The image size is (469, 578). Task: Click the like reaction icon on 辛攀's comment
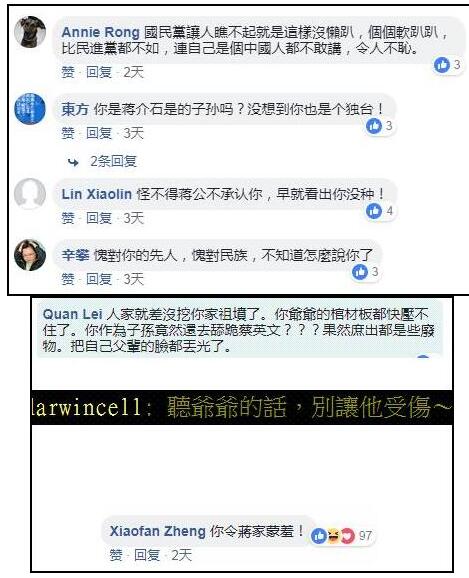(x=360, y=272)
